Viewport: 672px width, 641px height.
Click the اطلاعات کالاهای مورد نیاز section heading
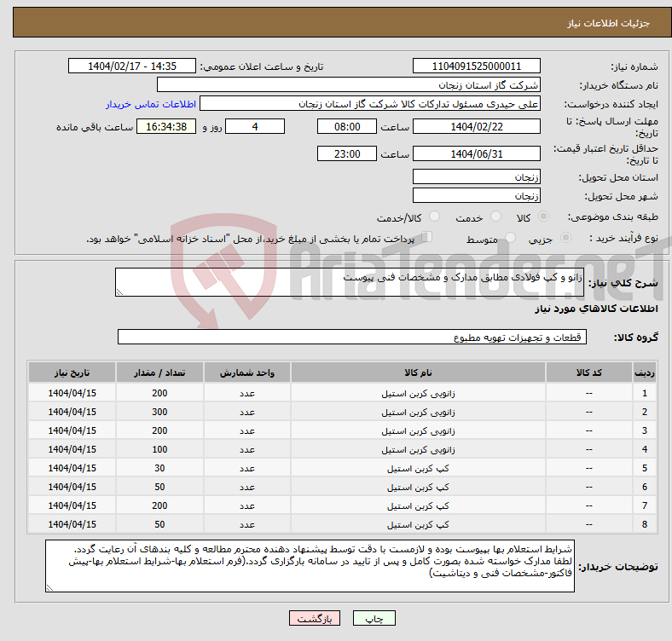coord(596,309)
